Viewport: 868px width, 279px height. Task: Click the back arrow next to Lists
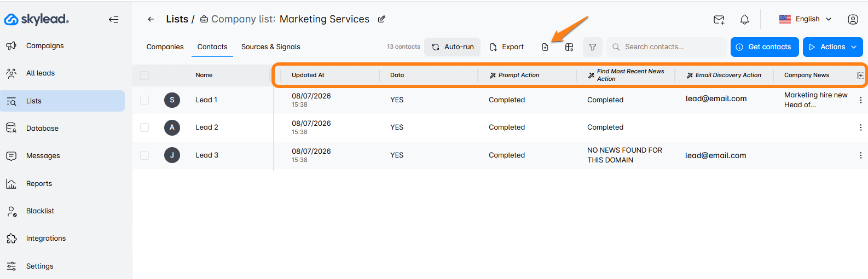tap(151, 19)
